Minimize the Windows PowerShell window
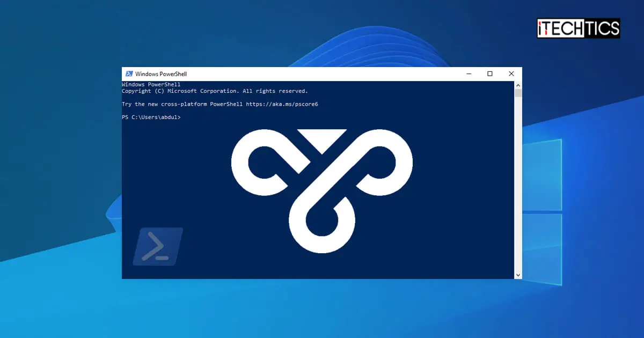Image resolution: width=644 pixels, height=338 pixels. pos(468,74)
